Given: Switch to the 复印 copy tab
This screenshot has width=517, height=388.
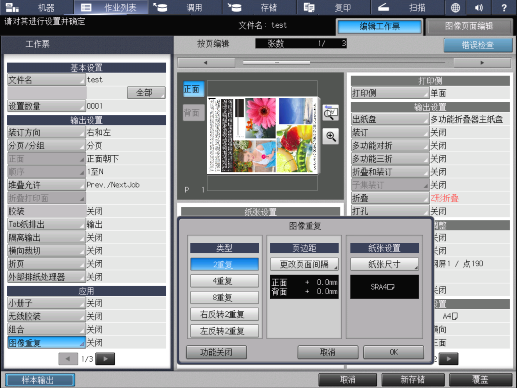Looking at the screenshot, I should (x=333, y=7).
